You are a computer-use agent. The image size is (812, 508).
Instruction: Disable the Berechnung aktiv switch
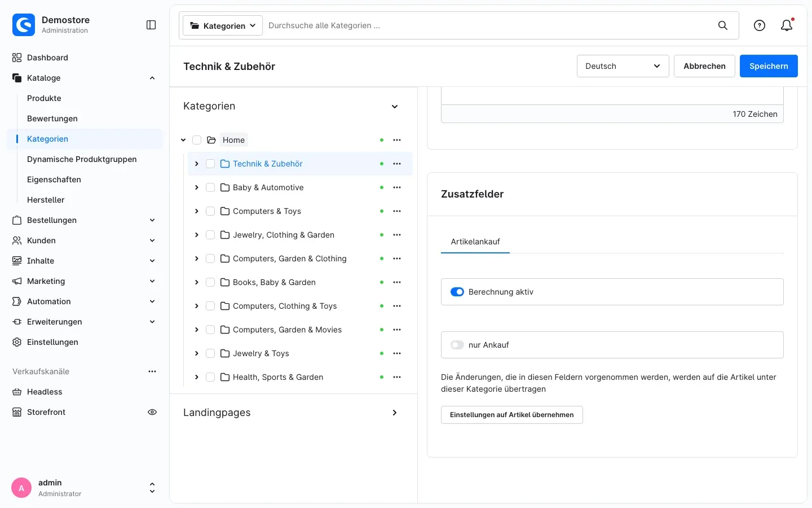[x=457, y=292]
